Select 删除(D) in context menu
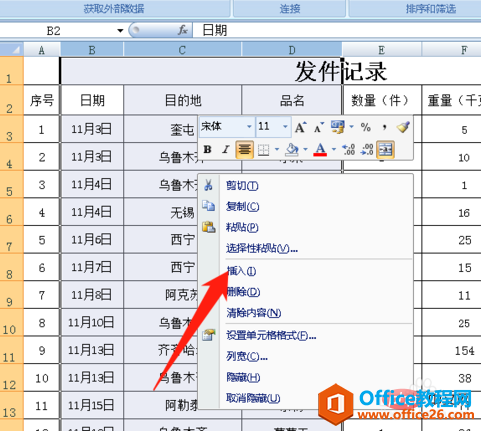The height and width of the screenshot is (432, 481). pos(243,292)
